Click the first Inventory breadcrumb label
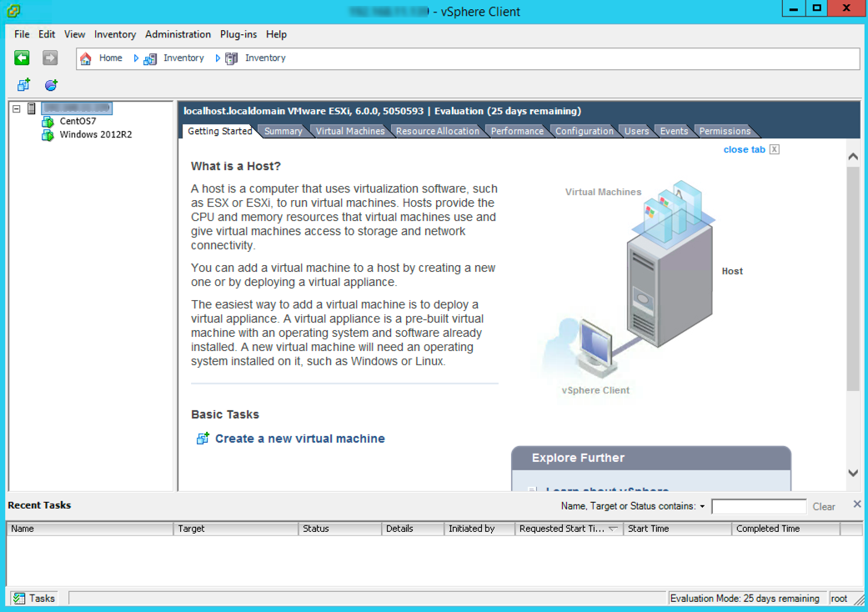Screen dimensions: 868x612 pyautogui.click(x=183, y=58)
